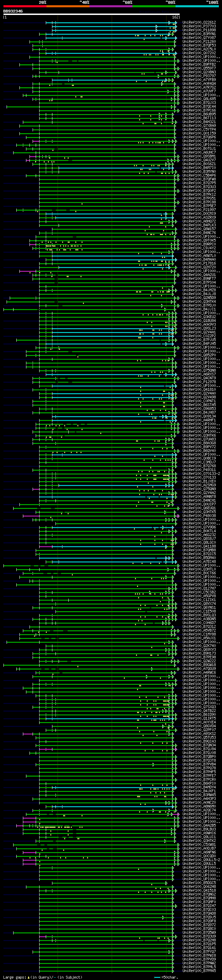
Task: Click UniRef100_Q6EUQ1 label
Action: point(199,508)
